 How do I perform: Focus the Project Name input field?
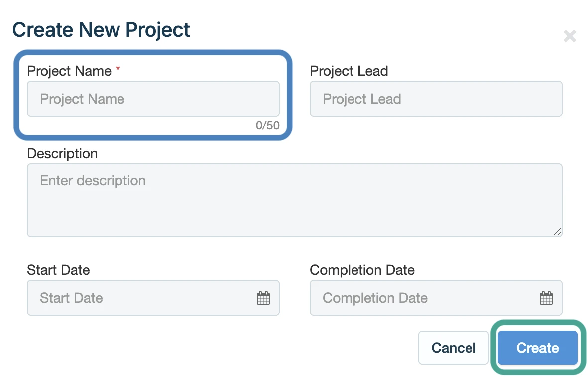tap(153, 99)
